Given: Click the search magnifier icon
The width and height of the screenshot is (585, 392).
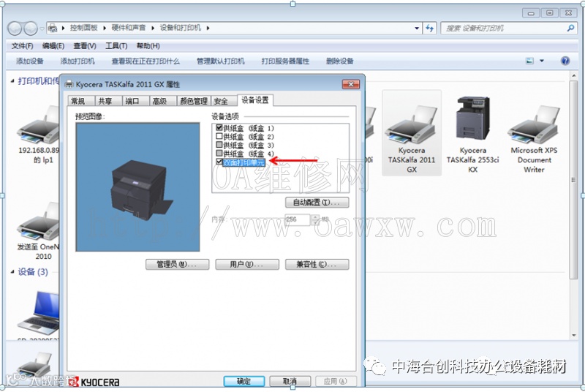Looking at the screenshot, I should (x=570, y=28).
